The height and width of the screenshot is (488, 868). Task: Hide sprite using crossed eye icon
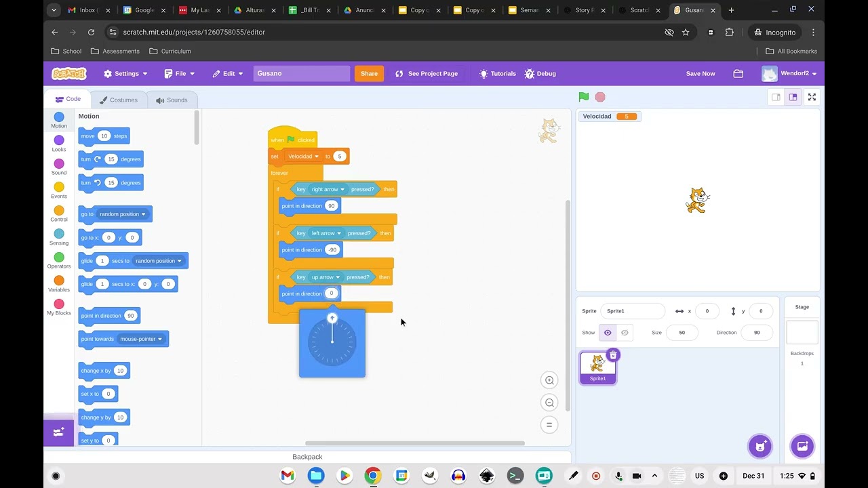pos(625,333)
